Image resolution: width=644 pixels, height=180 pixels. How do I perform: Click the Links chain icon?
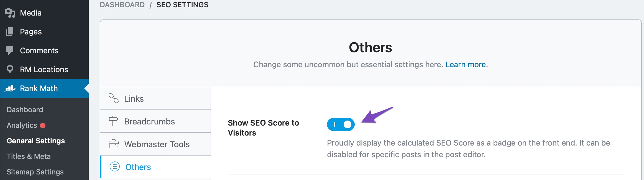(114, 98)
